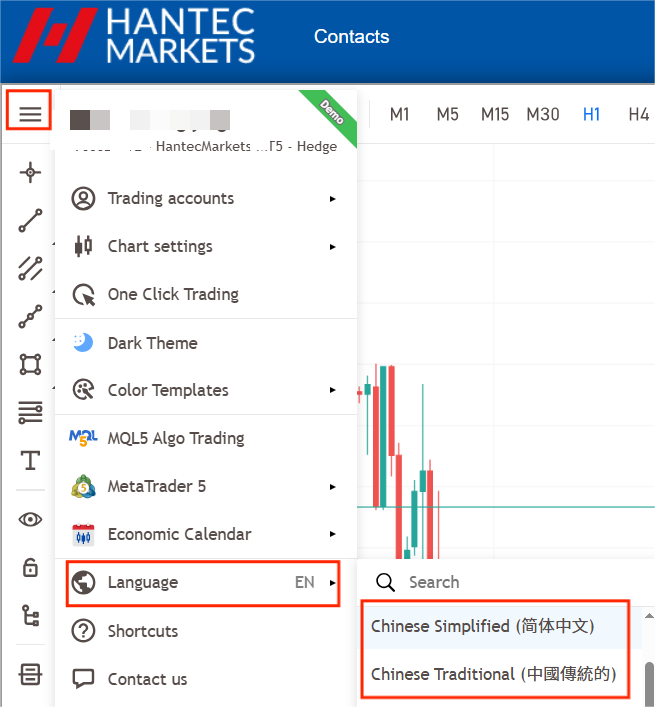The image size is (655, 707).
Task: Switch chart to H4 timeframe
Action: [639, 115]
